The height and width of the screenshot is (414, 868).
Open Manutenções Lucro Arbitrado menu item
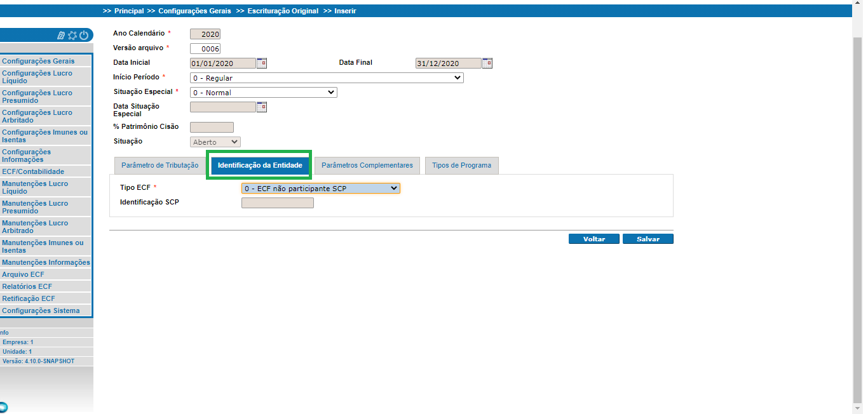(46, 227)
